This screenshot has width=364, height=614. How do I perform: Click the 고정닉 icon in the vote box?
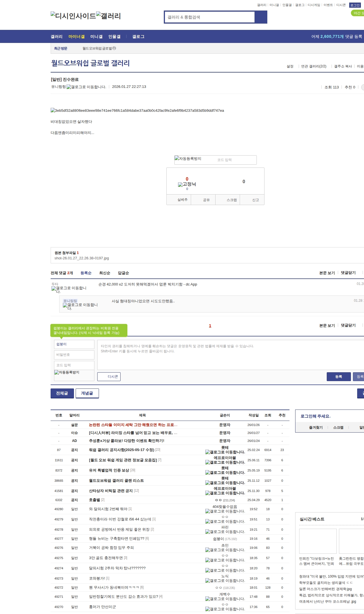click(187, 184)
